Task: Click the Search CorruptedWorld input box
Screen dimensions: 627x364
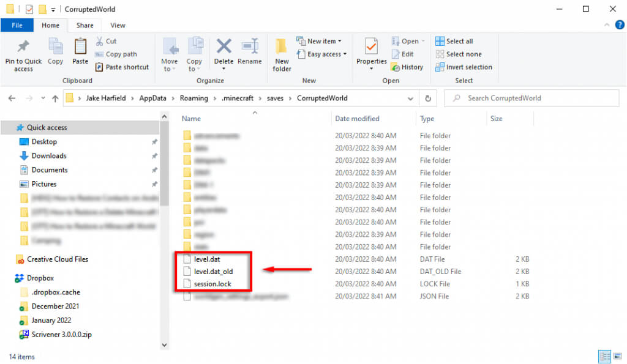Action: (533, 98)
